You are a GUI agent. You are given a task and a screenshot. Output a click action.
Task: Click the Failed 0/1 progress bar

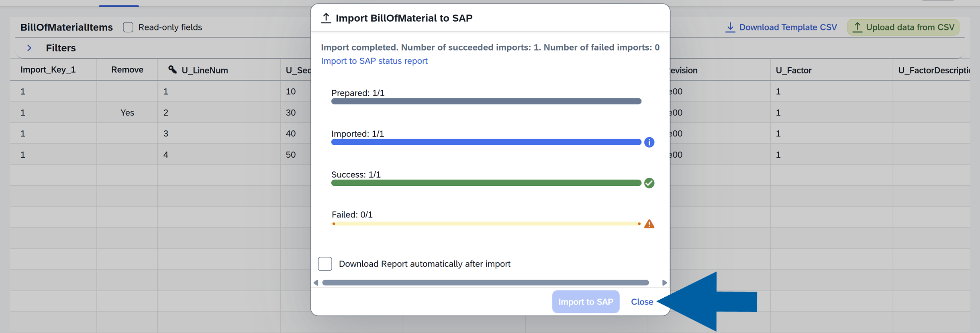486,224
